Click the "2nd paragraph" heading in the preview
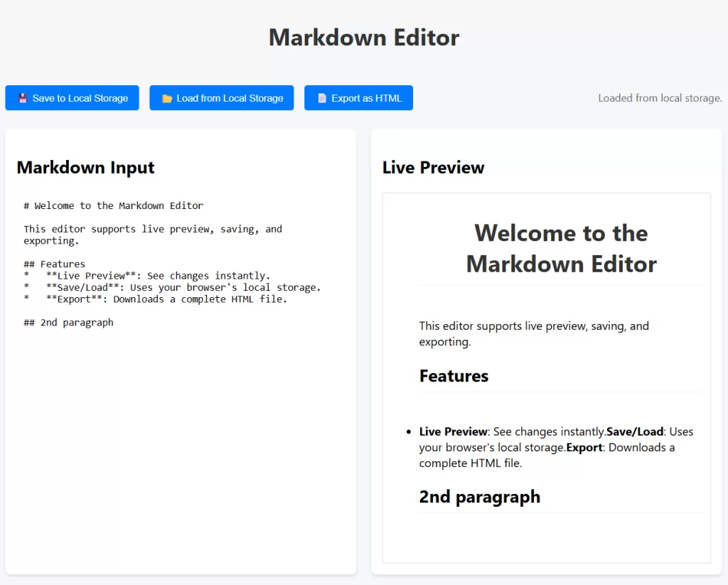 pos(480,497)
